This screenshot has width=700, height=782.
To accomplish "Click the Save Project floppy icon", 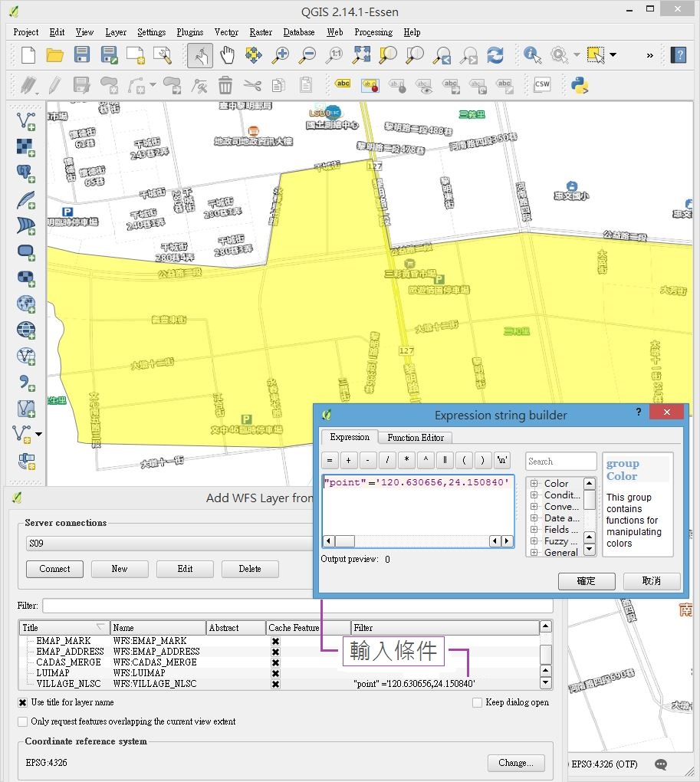I will [82, 55].
